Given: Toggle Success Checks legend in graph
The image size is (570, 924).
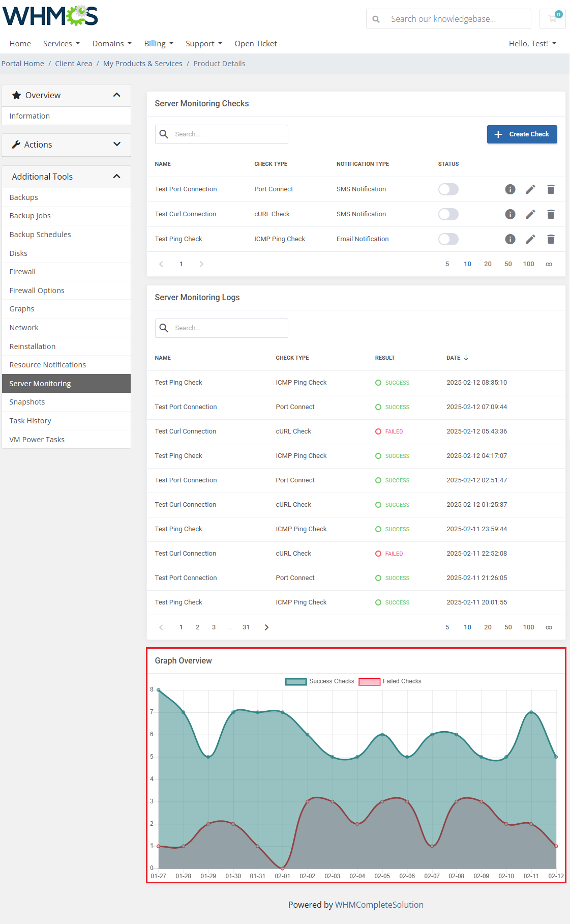Looking at the screenshot, I should coord(320,681).
